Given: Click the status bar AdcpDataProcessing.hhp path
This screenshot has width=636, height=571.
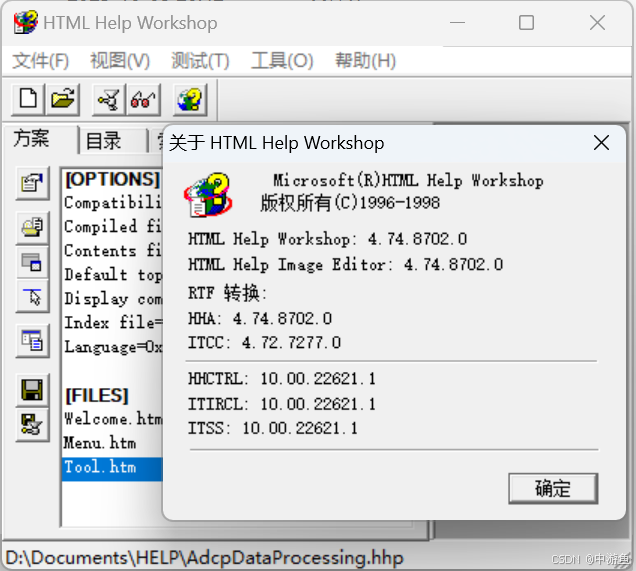Looking at the screenshot, I should 205,558.
